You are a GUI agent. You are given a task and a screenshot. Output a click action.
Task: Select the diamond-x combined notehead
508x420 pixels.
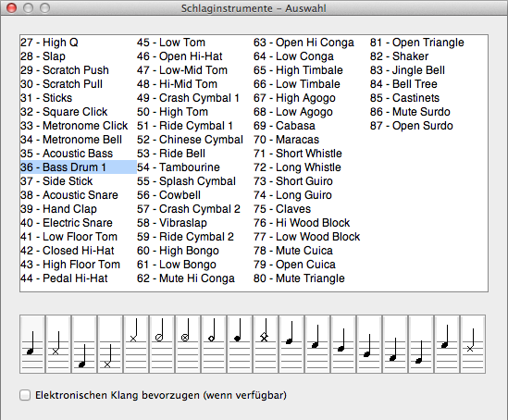[x=266, y=344]
